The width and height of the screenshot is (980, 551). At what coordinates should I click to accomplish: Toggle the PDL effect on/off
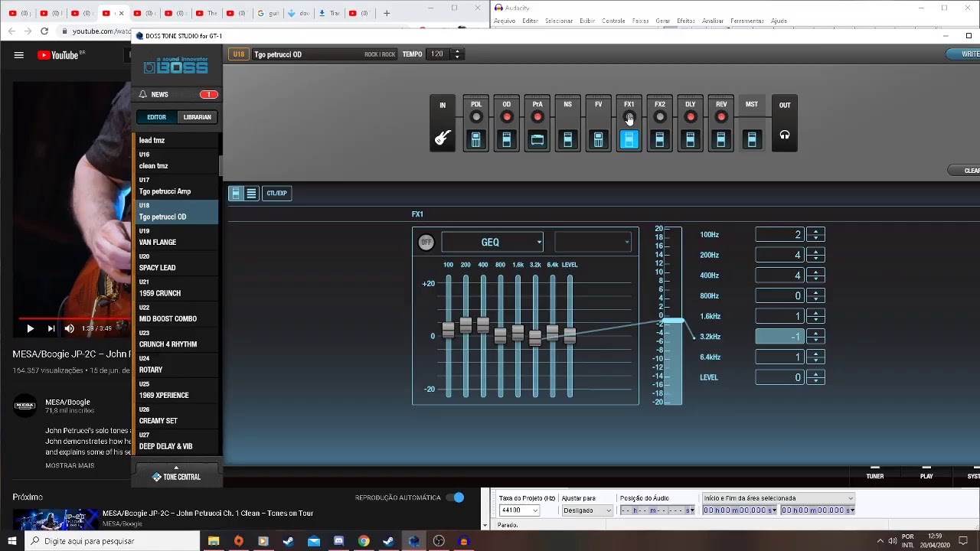pyautogui.click(x=475, y=117)
